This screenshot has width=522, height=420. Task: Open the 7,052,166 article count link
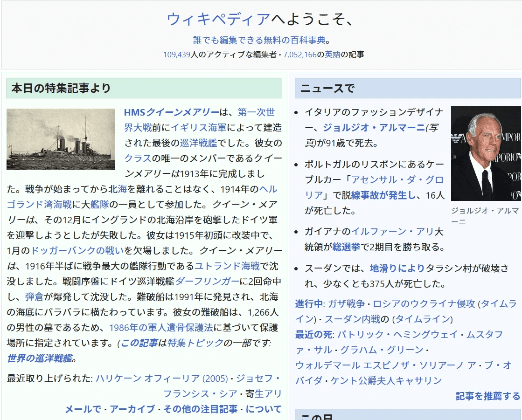coord(299,55)
